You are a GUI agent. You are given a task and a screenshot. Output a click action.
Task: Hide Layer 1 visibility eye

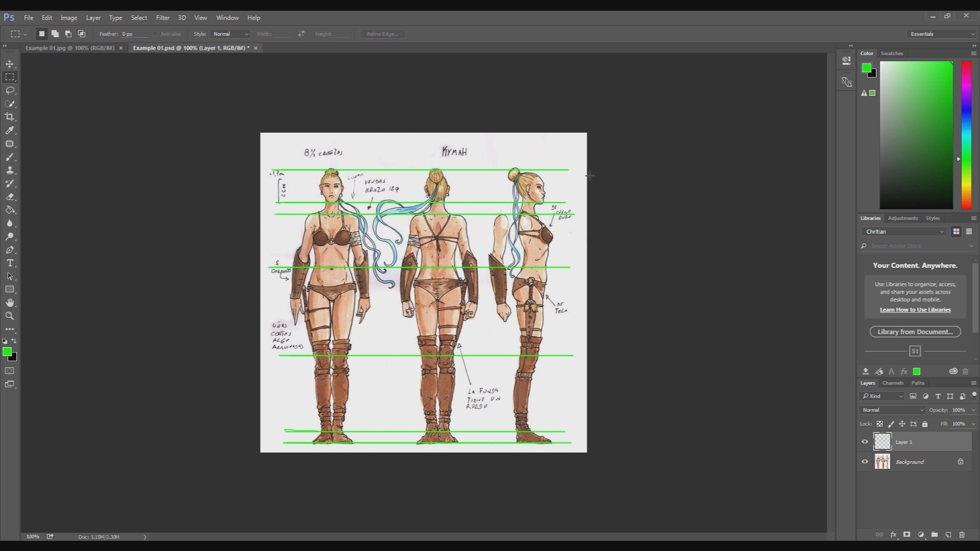865,442
